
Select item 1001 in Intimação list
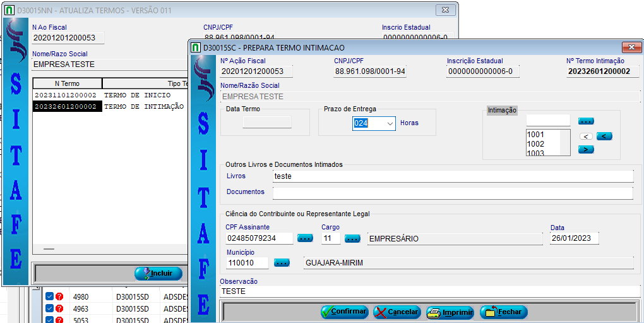pyautogui.click(x=535, y=135)
